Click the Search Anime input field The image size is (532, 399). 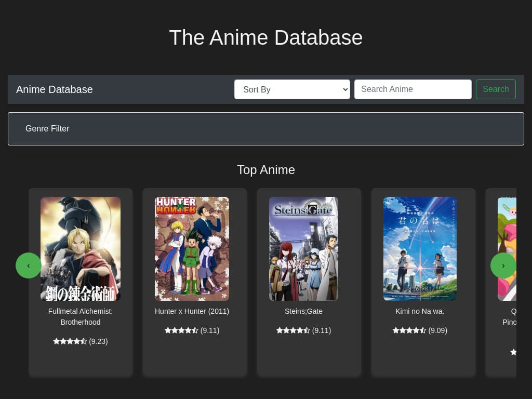[413, 89]
